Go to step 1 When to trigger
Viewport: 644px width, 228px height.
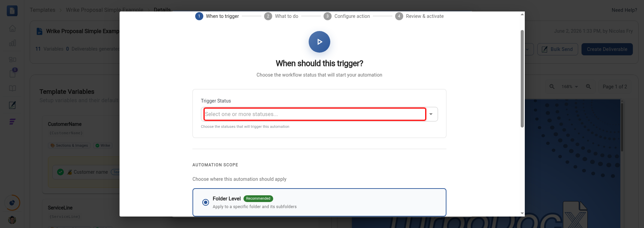(217, 16)
